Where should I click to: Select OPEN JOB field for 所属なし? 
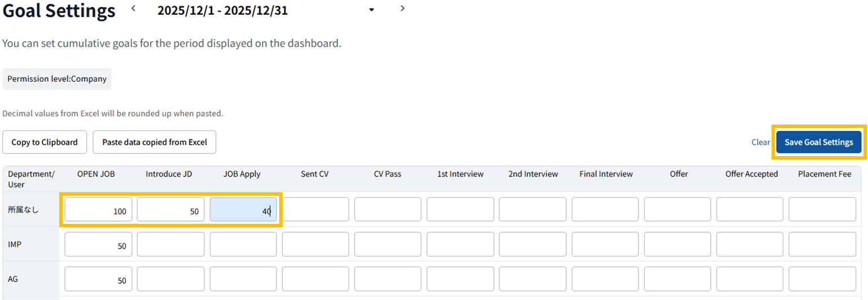[x=98, y=209]
